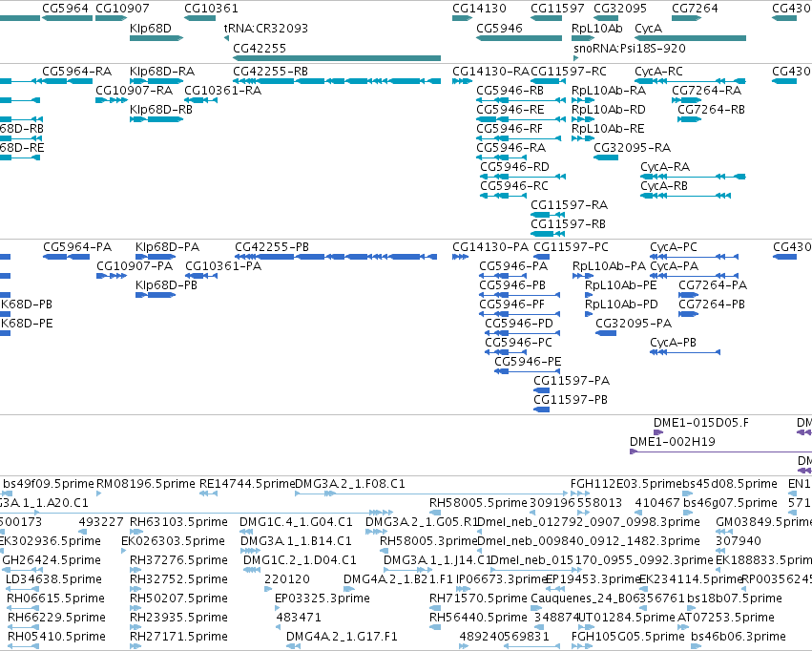Viewport: 812px width, 651px height.
Task: Click the RM08196.5prime EST label
Action: tap(146, 484)
